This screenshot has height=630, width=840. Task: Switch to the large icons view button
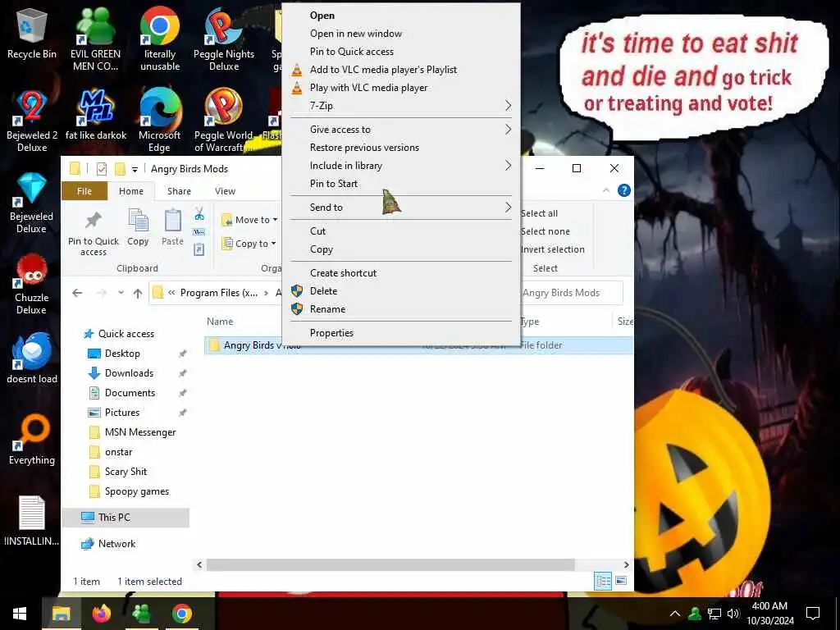click(621, 581)
